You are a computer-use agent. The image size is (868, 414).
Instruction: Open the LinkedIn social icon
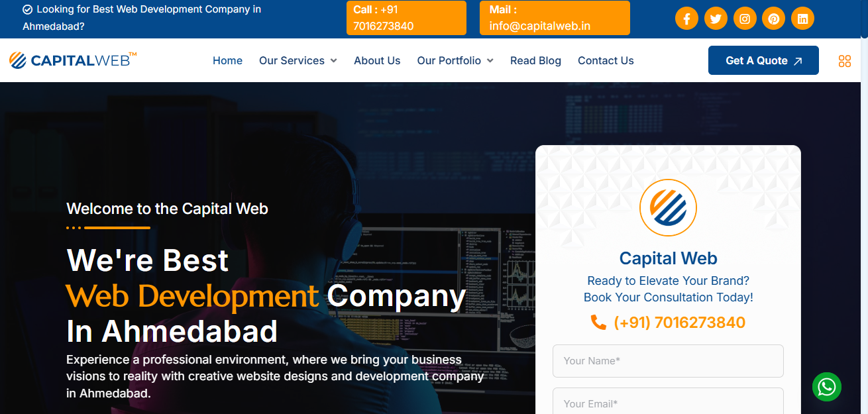pos(802,19)
